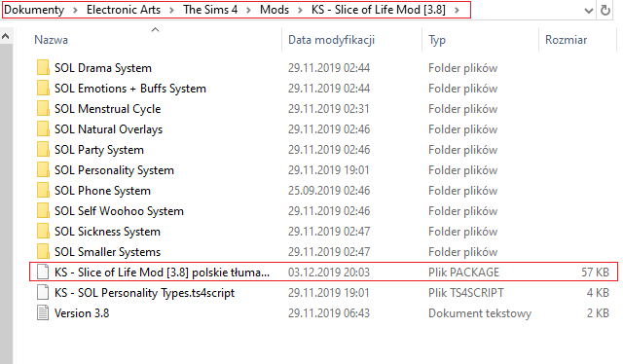Click the SOL Sickness System folder icon

[x=43, y=232]
